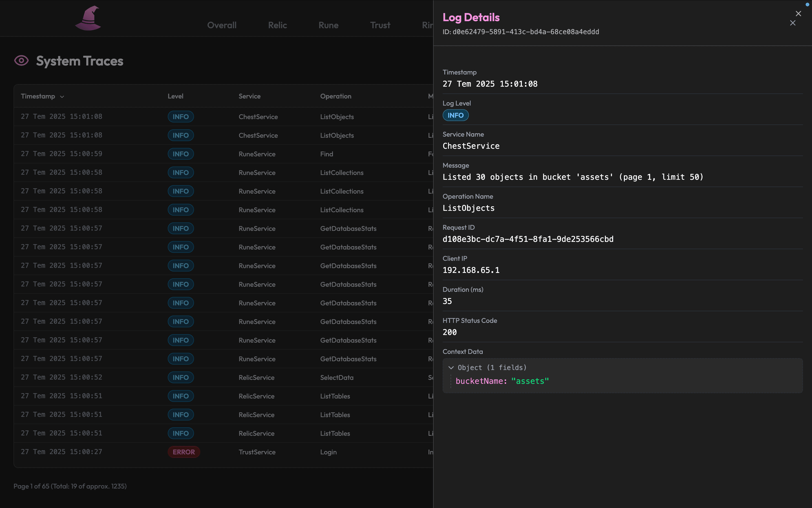Sort by Timestamp column chevron
Viewport: 812px width, 508px height.
coord(62,97)
